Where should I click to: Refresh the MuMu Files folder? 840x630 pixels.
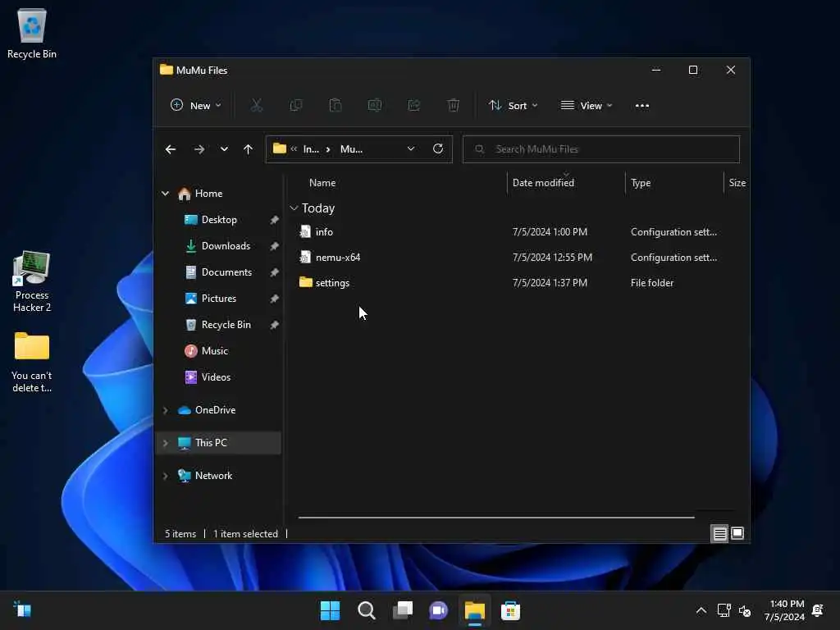(438, 149)
